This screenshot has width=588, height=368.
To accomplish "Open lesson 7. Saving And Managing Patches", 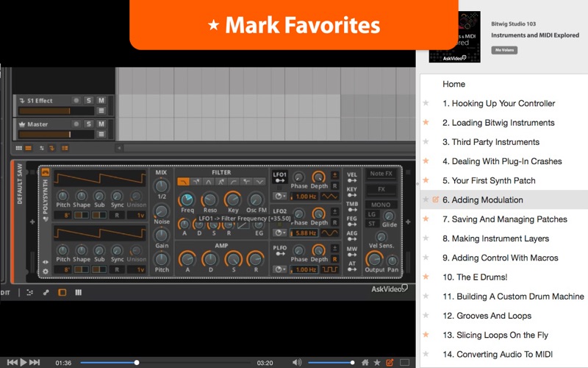I will (505, 219).
